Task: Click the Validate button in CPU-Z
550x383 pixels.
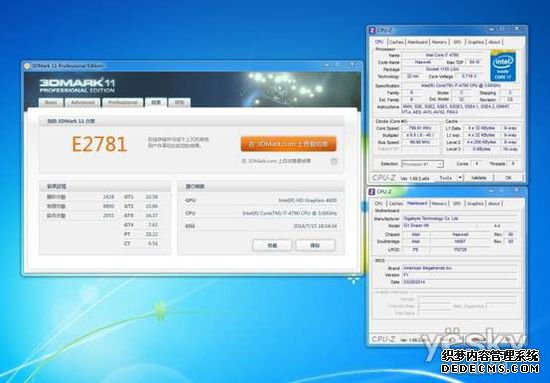Action: [x=479, y=178]
